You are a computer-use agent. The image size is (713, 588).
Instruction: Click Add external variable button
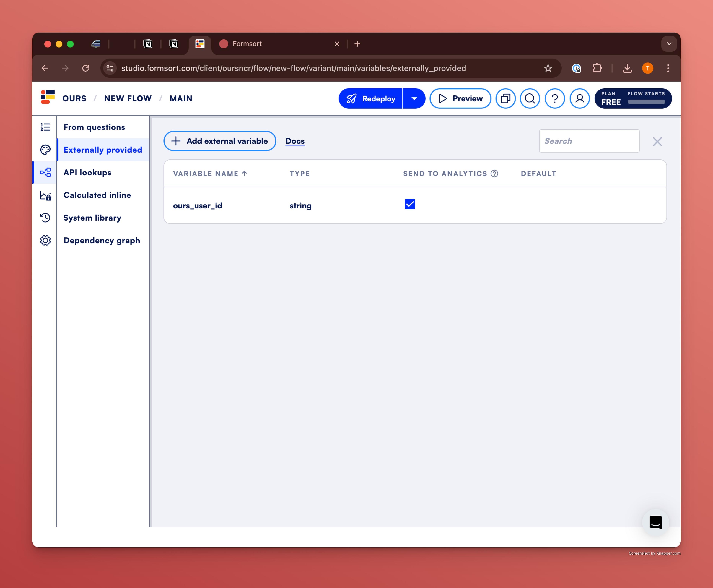coord(220,141)
